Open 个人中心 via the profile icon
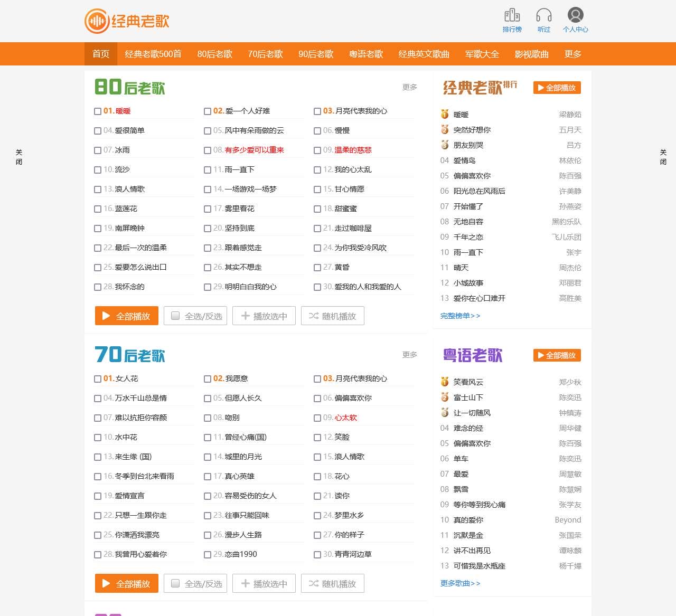Viewport: 676px width, 616px height. click(575, 19)
